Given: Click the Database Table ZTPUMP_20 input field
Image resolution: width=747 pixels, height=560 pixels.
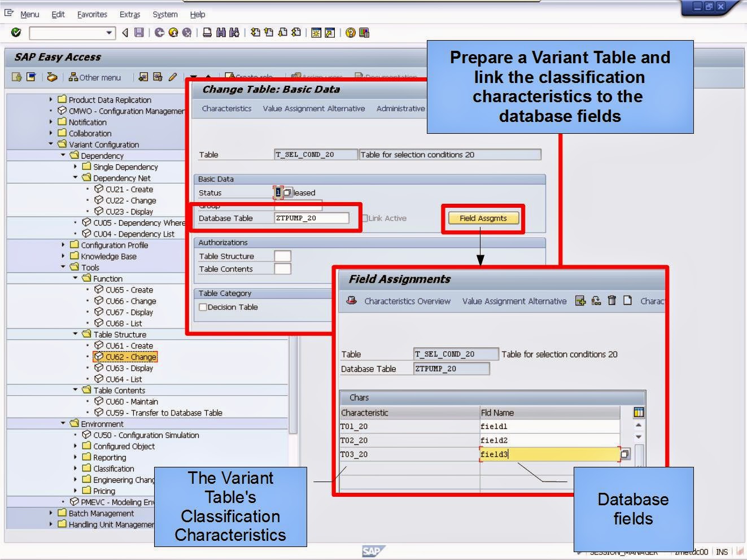Looking at the screenshot, I should (311, 218).
